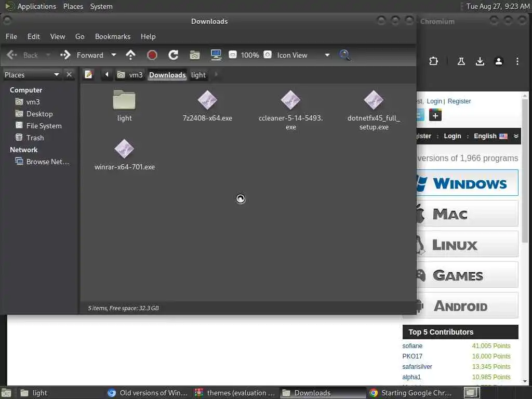The height and width of the screenshot is (399, 532).
Task: Zoom in with the plus icon
Action: pos(268,55)
